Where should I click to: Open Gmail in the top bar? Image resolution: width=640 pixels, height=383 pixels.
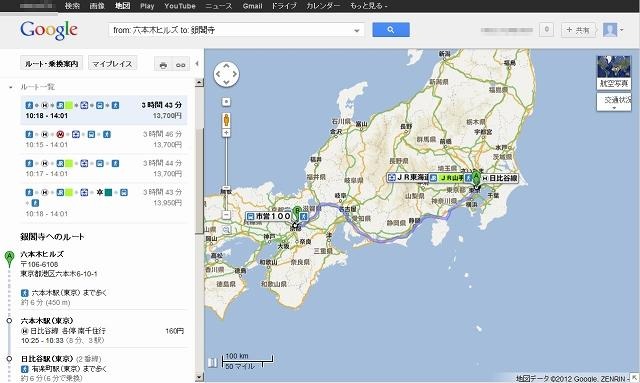click(x=252, y=6)
